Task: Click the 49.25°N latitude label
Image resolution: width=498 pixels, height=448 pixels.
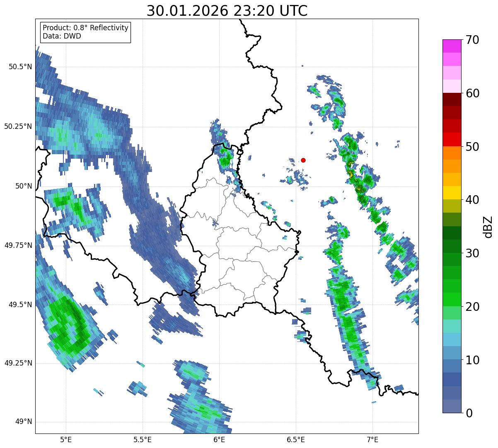Action: coord(18,363)
